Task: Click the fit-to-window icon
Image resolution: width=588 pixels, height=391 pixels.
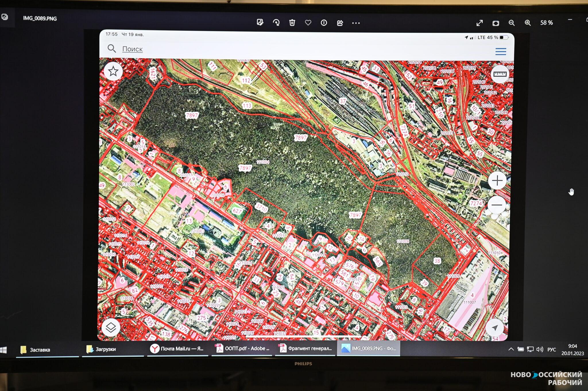Action: point(496,23)
